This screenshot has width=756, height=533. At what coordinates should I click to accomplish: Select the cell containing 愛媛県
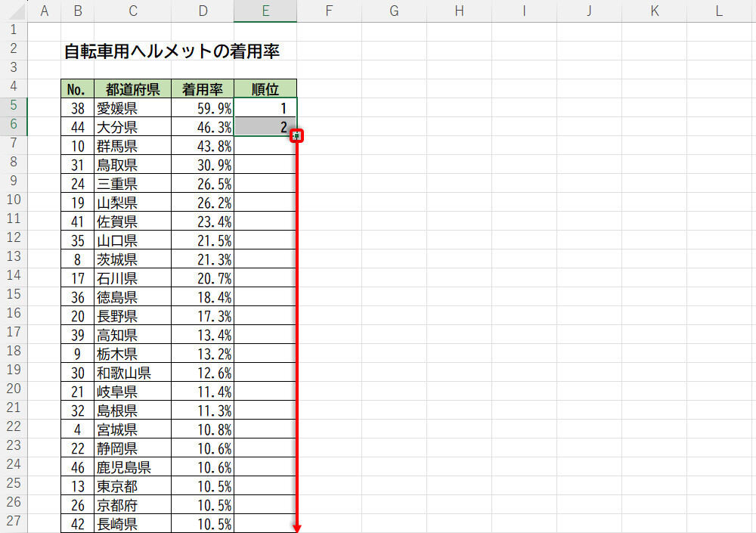(x=133, y=108)
